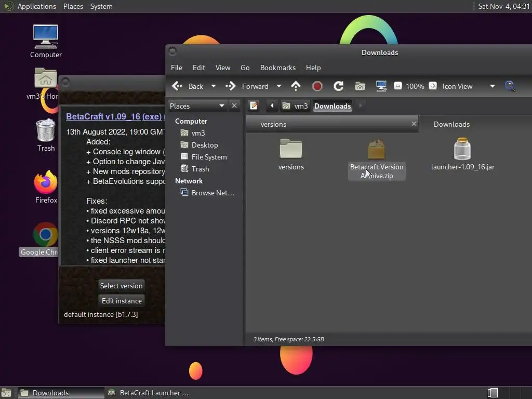
Task: Click the Firefox desktop icon
Action: click(x=46, y=187)
